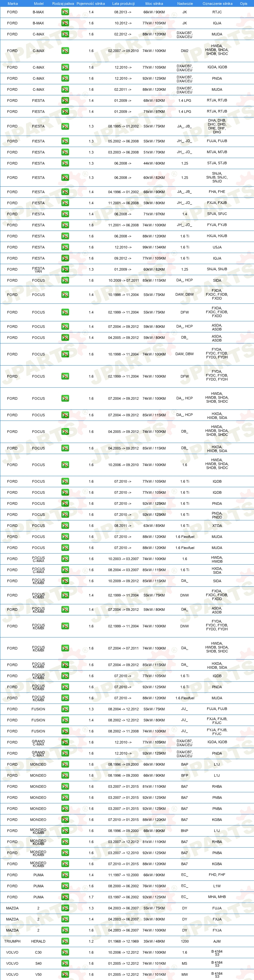This screenshot has width=254, height=980.
Task: Click engine code MHA, MHB
Action: pos(217,897)
